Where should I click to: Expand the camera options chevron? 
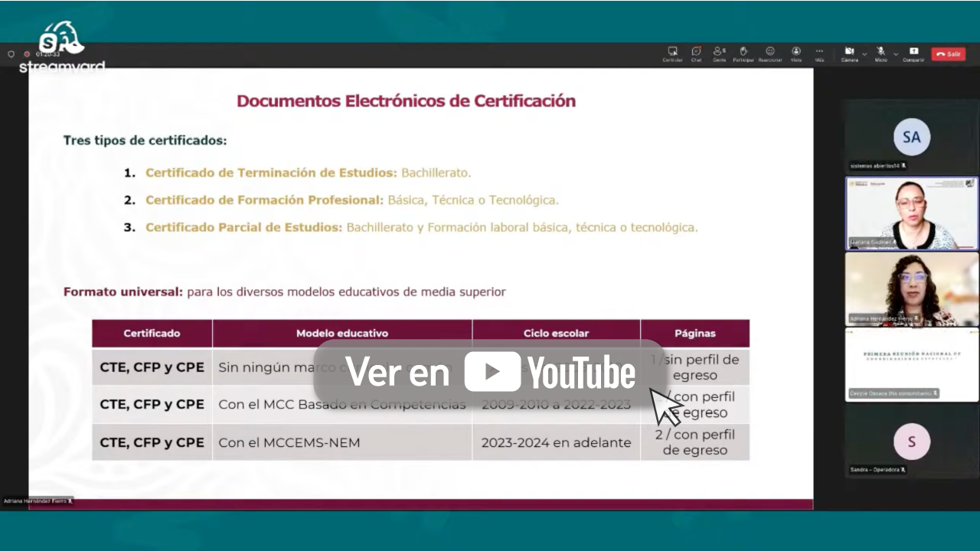pyautogui.click(x=864, y=54)
